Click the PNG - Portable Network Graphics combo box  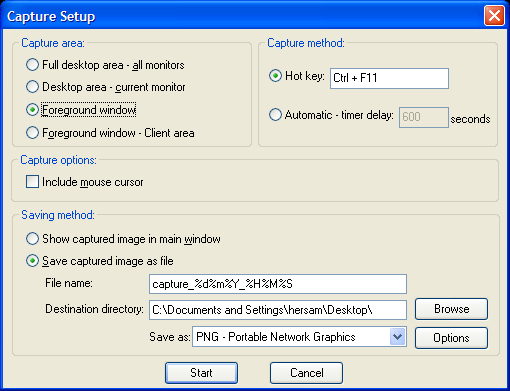tap(299, 337)
